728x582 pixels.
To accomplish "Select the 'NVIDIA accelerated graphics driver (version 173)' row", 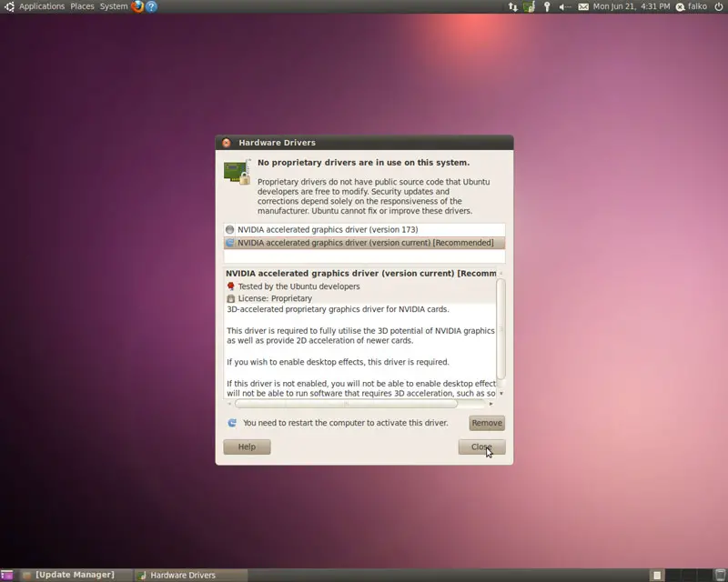I will (x=365, y=229).
